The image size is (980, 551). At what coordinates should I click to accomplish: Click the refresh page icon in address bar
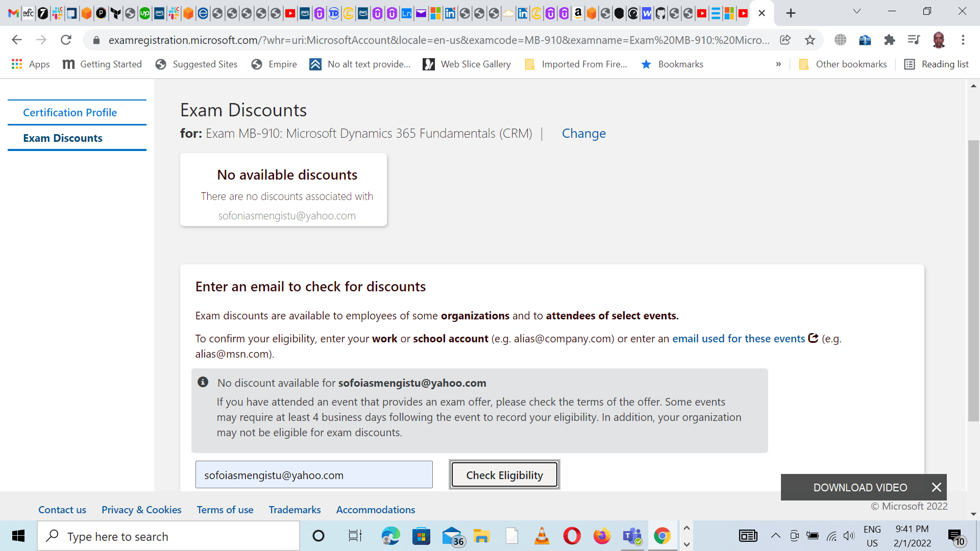coord(65,40)
